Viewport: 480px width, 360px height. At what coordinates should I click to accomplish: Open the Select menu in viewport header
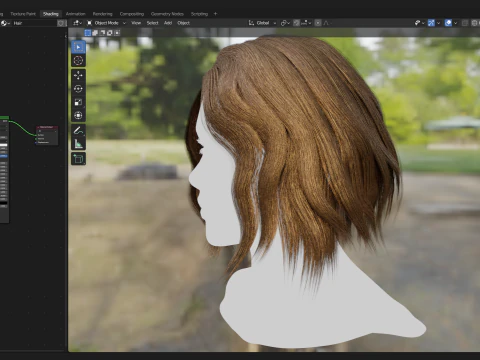click(x=152, y=23)
